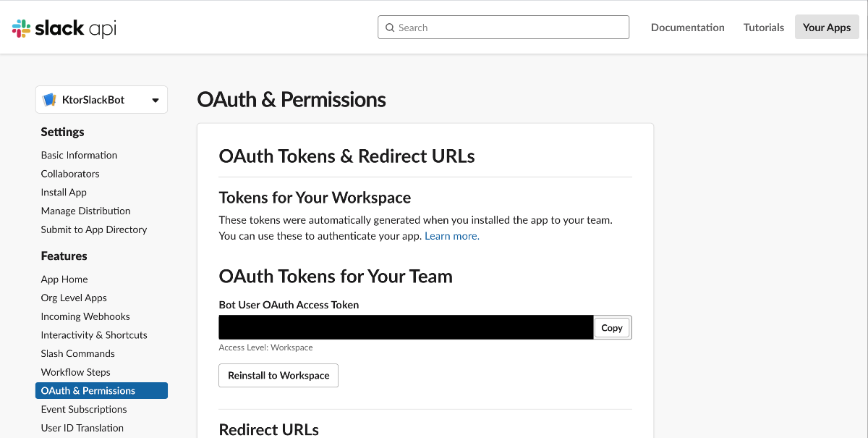The image size is (868, 438).
Task: Follow the Learn more link
Action: tap(451, 236)
